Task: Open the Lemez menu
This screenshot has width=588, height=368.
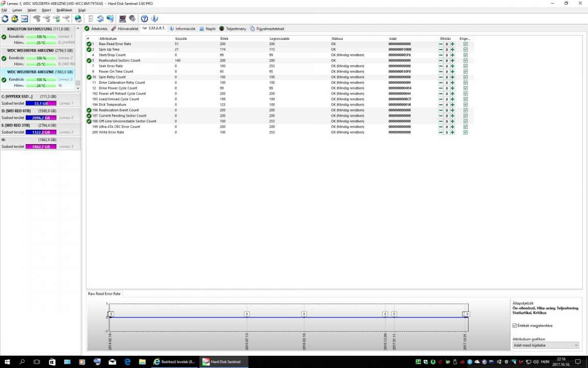Action: pos(17,10)
